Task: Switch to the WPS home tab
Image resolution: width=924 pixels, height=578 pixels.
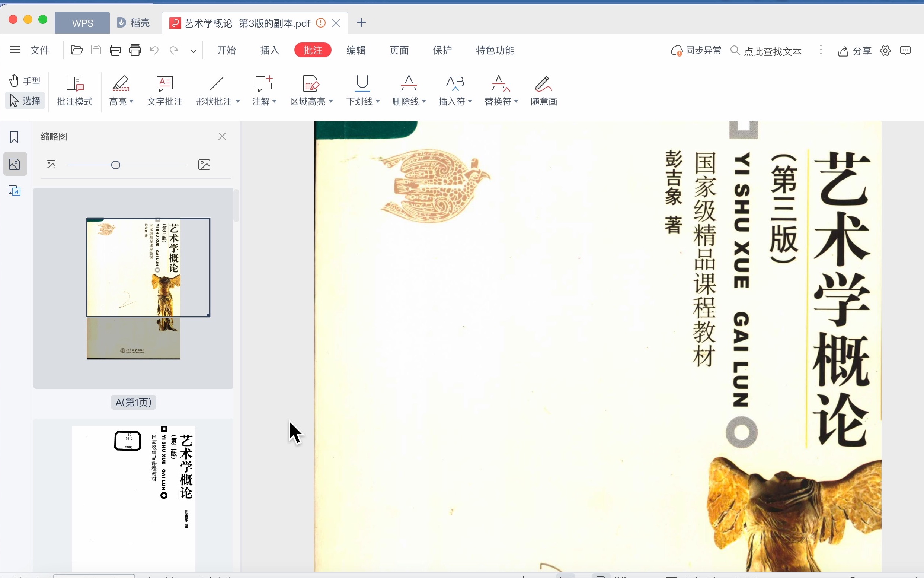Action: tap(83, 23)
